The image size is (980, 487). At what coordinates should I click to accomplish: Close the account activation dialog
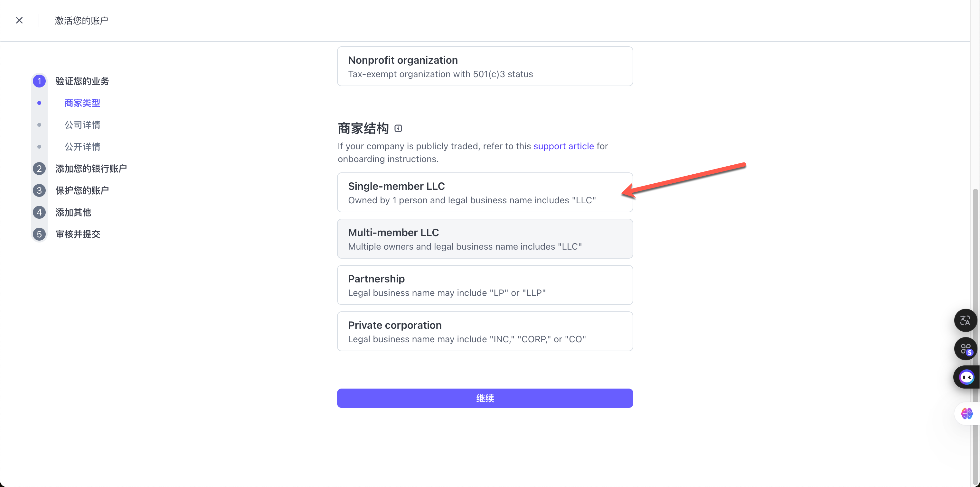click(x=19, y=21)
